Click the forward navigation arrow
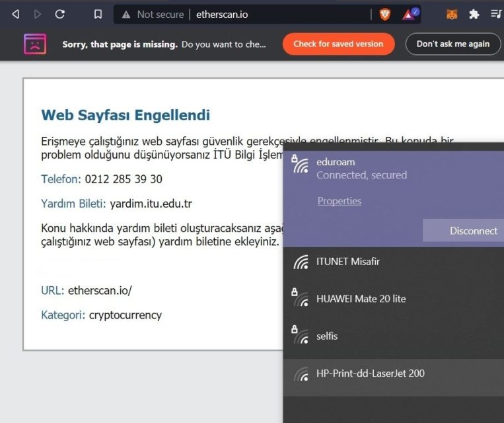The width and height of the screenshot is (504, 423). pyautogui.click(x=38, y=14)
